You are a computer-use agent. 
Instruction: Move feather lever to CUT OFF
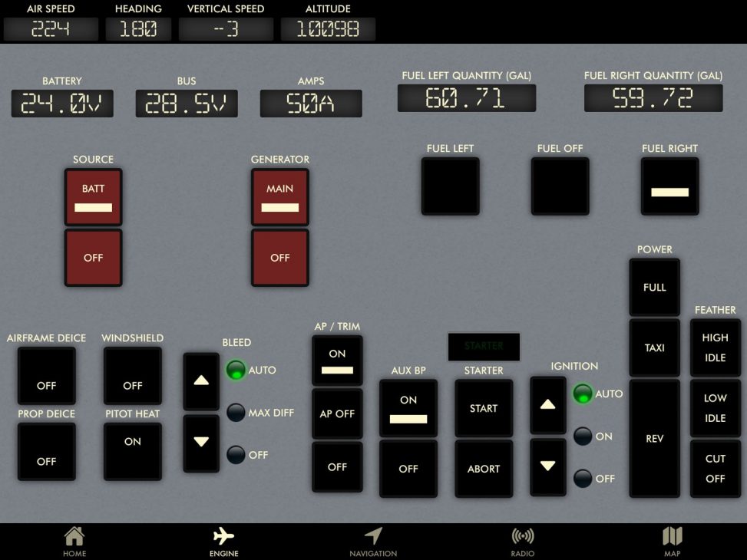point(715,468)
